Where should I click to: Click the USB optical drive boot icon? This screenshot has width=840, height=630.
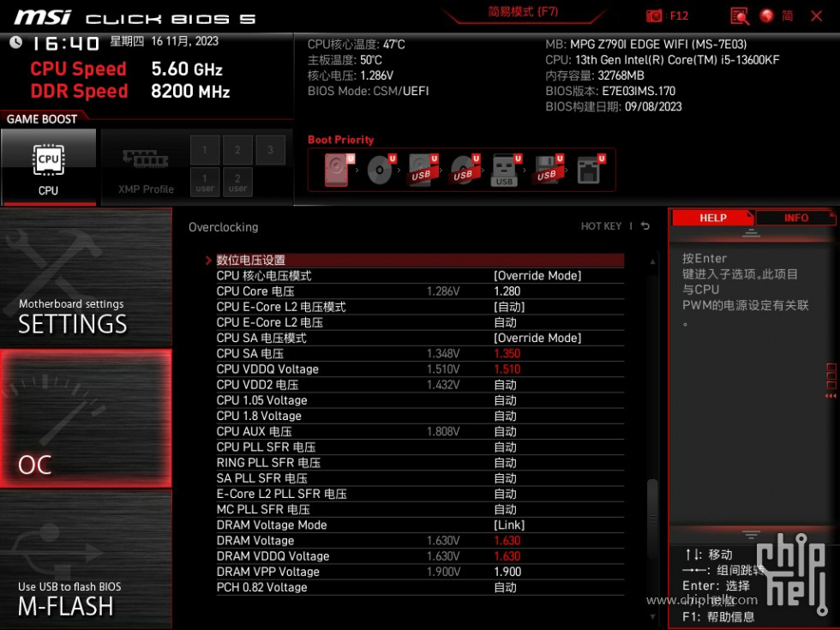[465, 170]
